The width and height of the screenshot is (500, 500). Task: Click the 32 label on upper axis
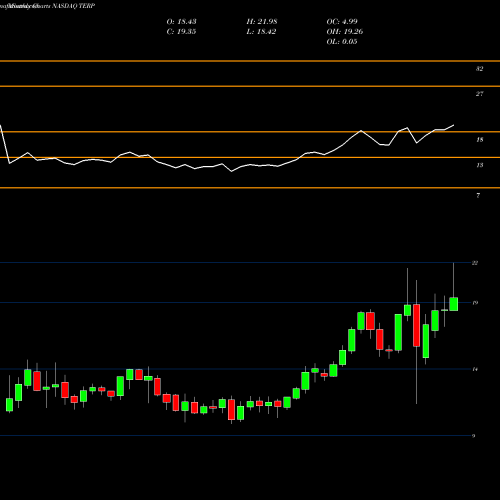click(x=479, y=69)
